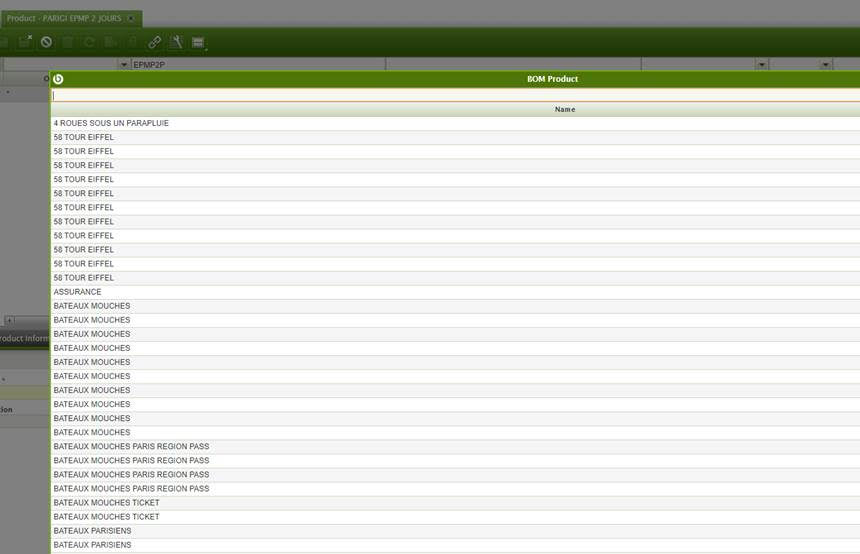860x554 pixels.
Task: Click the cancel changes icon in the toolbar
Action: (46, 42)
